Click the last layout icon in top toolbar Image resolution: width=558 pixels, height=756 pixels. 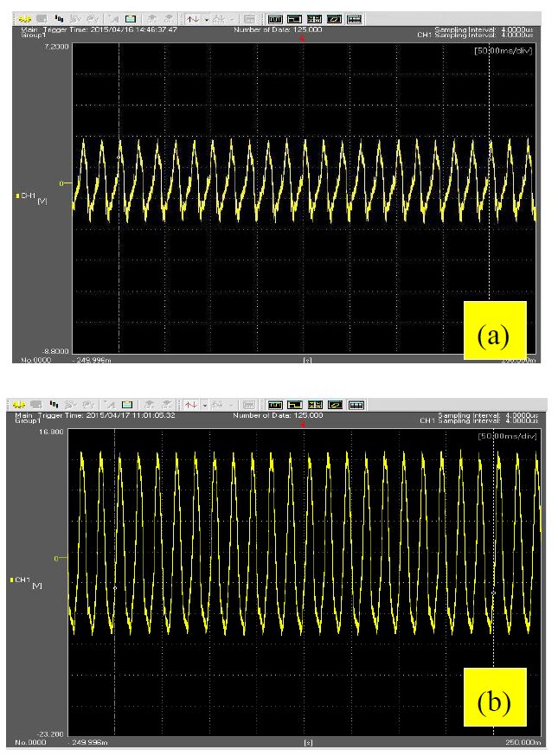[354, 17]
